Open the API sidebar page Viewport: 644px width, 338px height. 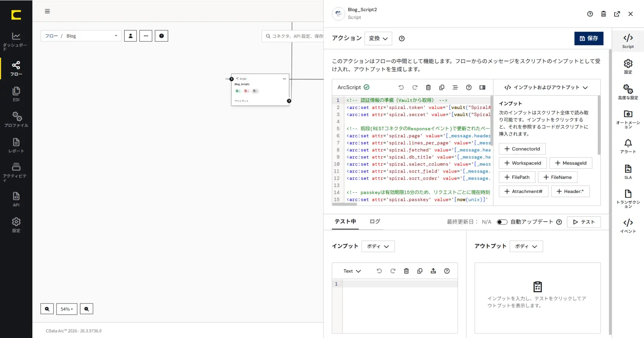pyautogui.click(x=16, y=199)
